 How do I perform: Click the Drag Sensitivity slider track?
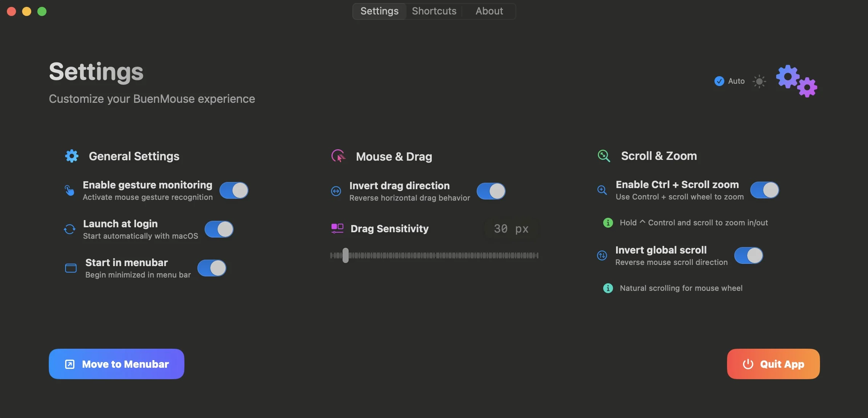(x=434, y=255)
